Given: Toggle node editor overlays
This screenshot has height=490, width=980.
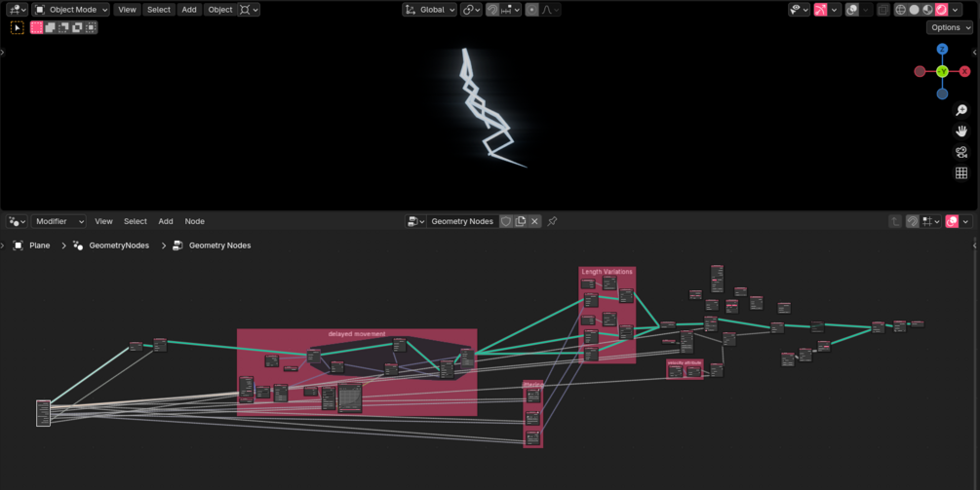Looking at the screenshot, I should pyautogui.click(x=952, y=221).
